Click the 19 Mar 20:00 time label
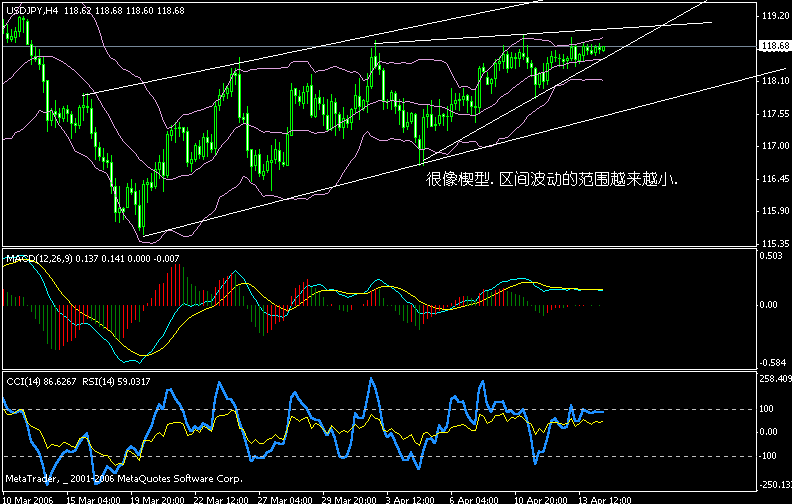The width and height of the screenshot is (792, 504). [x=157, y=500]
